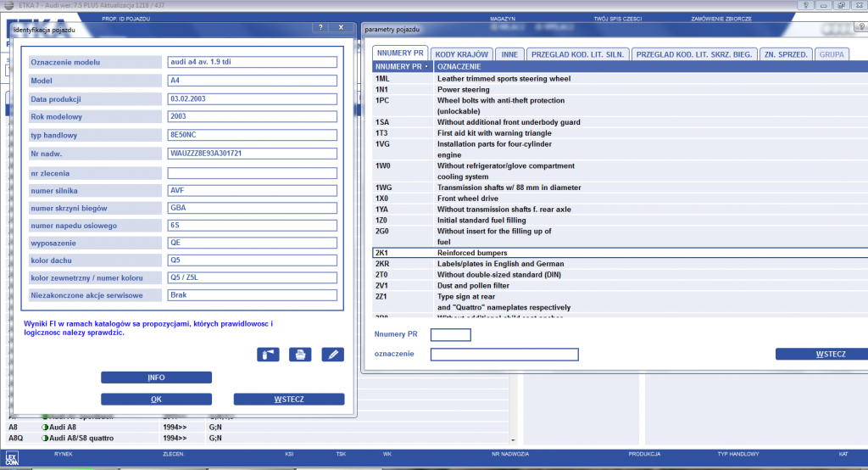Click the typ handlowy field 8E50NC
This screenshot has width=868, height=470.
pos(252,135)
